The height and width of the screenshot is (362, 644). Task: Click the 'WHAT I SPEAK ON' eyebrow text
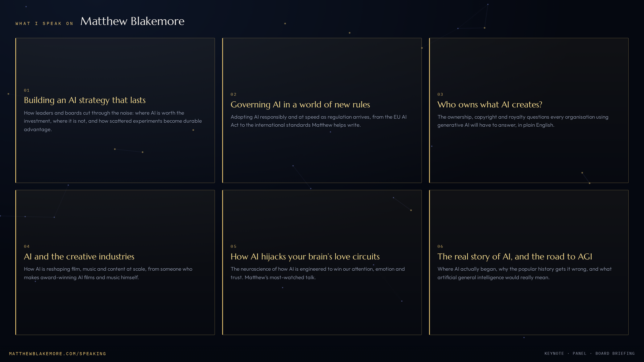tap(44, 24)
